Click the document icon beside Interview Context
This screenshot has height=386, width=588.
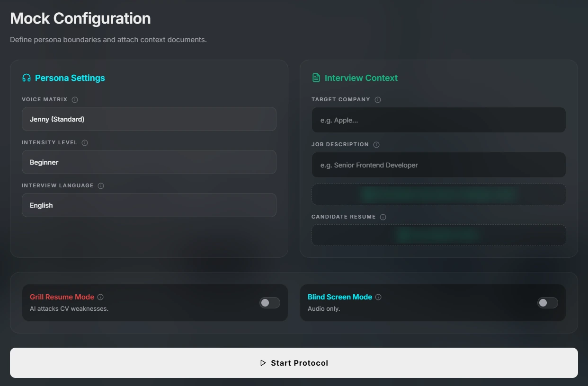[x=316, y=78]
